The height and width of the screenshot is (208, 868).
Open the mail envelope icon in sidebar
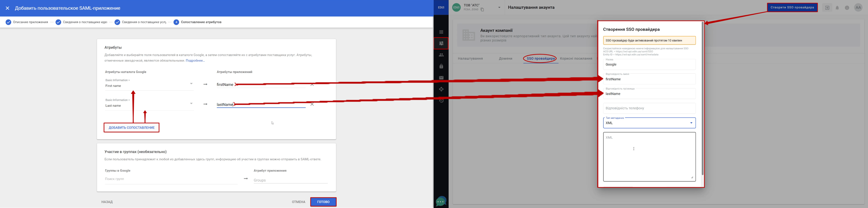pyautogui.click(x=441, y=78)
